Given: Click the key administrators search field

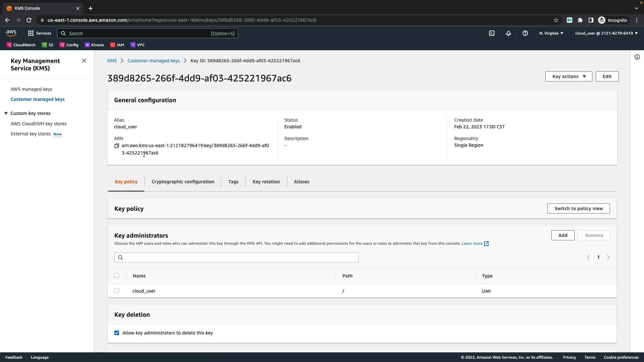Looking at the screenshot, I should tap(236, 257).
